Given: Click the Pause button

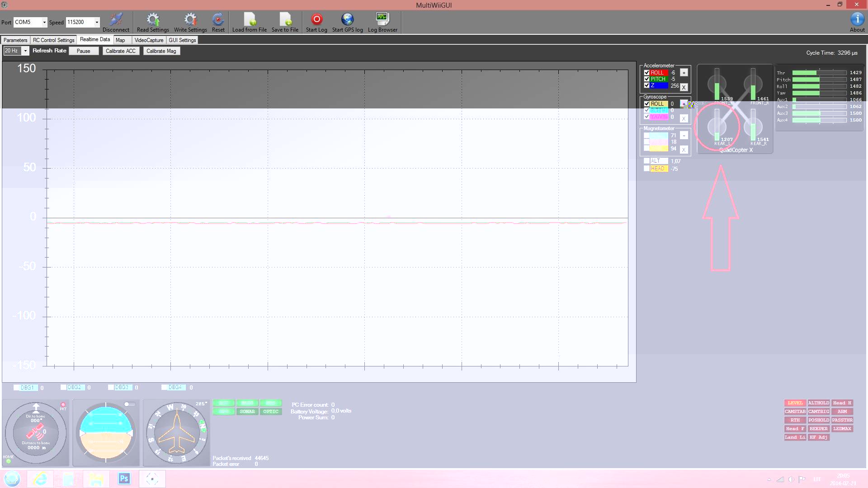Looking at the screenshot, I should tap(83, 51).
